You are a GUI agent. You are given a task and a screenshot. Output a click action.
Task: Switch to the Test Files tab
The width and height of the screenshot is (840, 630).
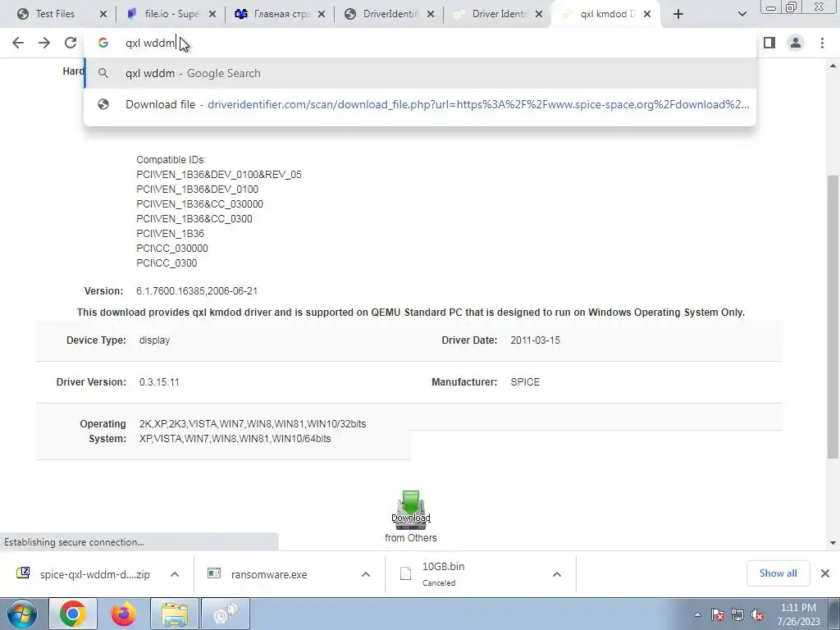click(x=55, y=14)
